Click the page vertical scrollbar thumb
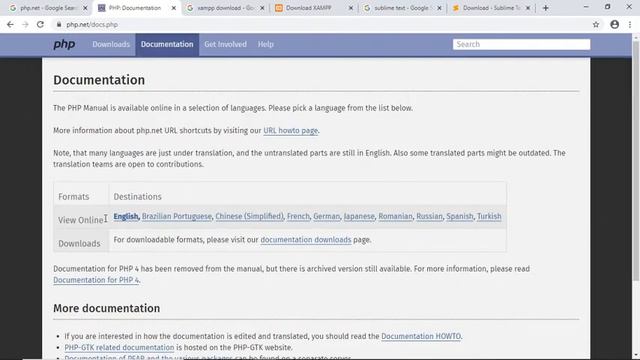 point(636,160)
